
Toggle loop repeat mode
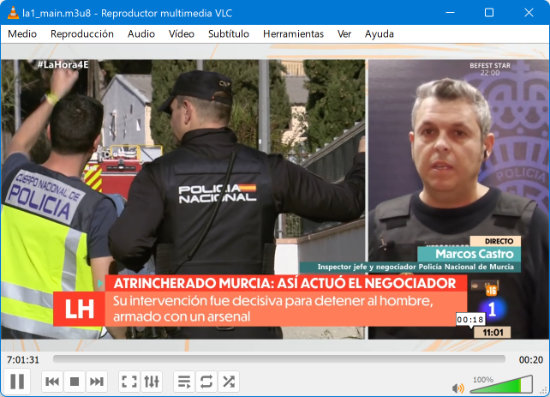(x=206, y=381)
